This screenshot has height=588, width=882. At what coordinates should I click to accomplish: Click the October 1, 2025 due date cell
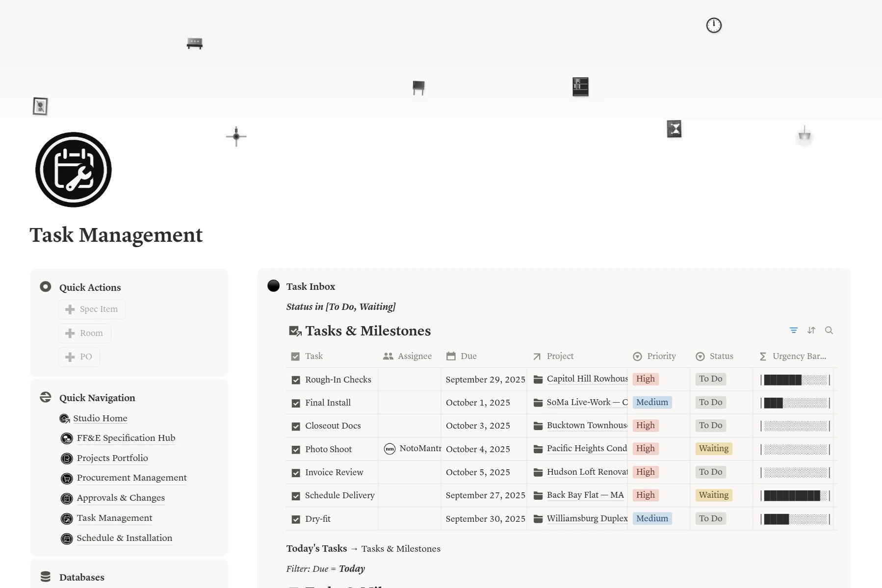[x=478, y=403]
